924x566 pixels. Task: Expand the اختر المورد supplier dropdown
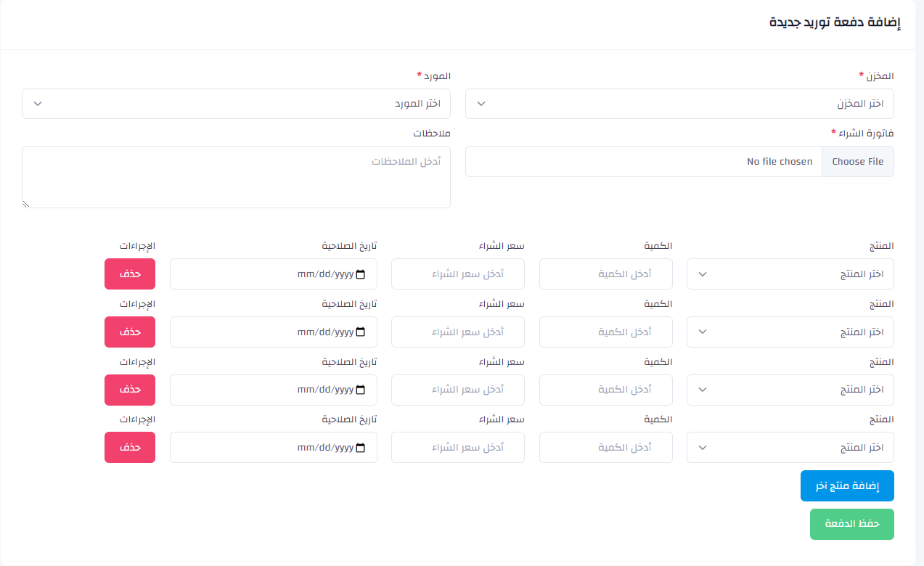[x=236, y=104]
